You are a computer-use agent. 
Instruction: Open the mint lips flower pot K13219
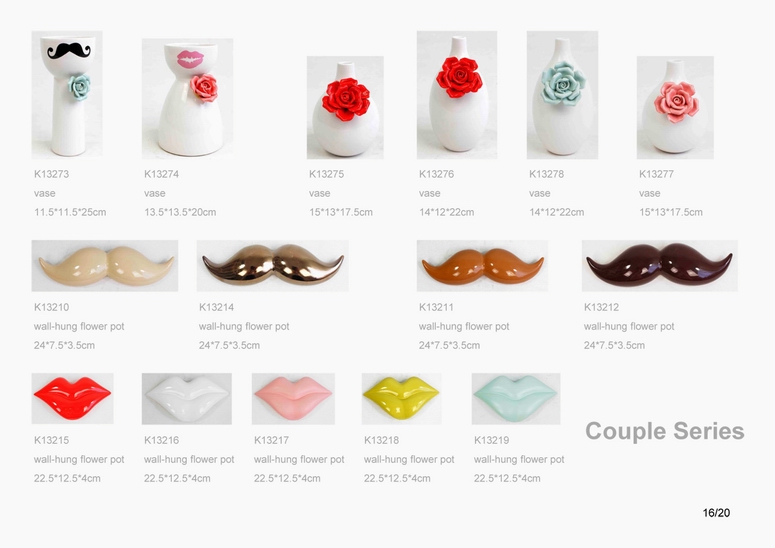[x=516, y=398]
